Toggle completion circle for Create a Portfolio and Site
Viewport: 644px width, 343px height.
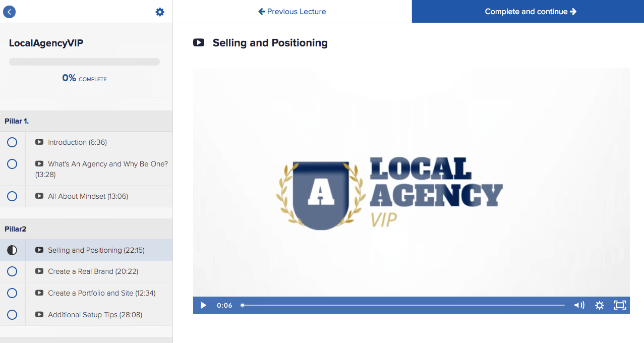tap(12, 293)
